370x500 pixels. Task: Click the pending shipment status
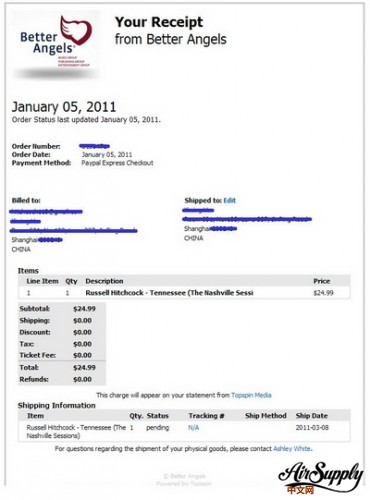pyautogui.click(x=157, y=428)
